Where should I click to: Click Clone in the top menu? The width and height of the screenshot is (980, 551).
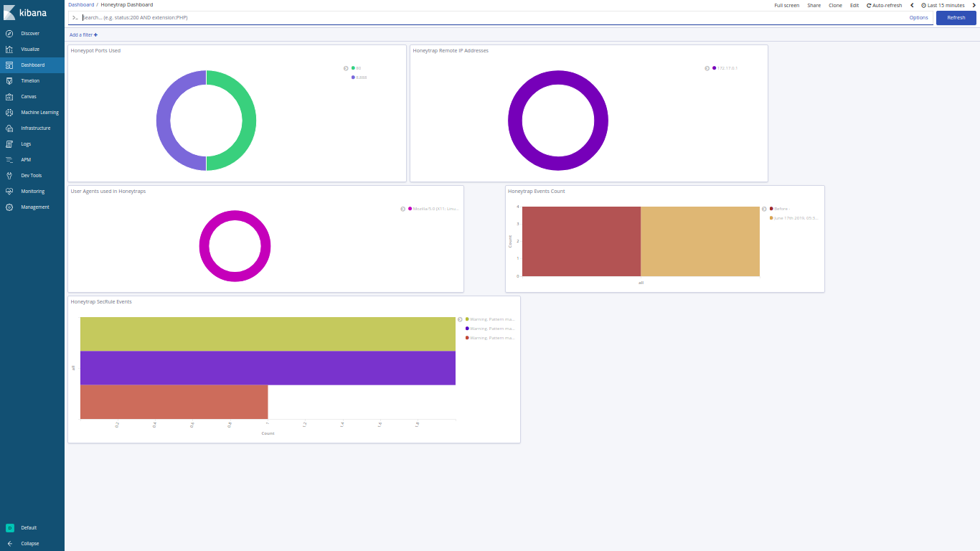pos(835,5)
